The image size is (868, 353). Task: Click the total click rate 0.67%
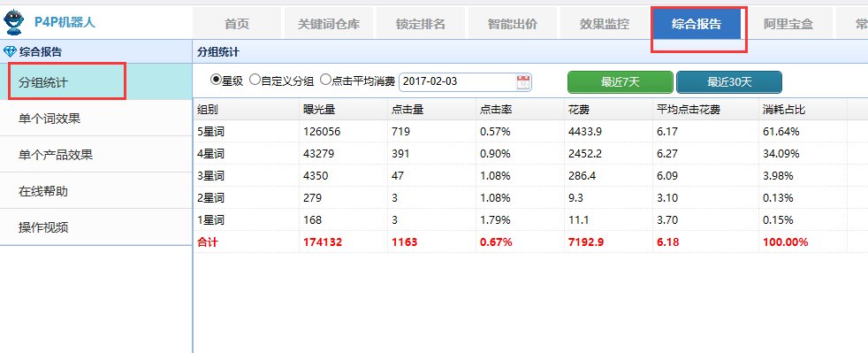pyautogui.click(x=496, y=242)
